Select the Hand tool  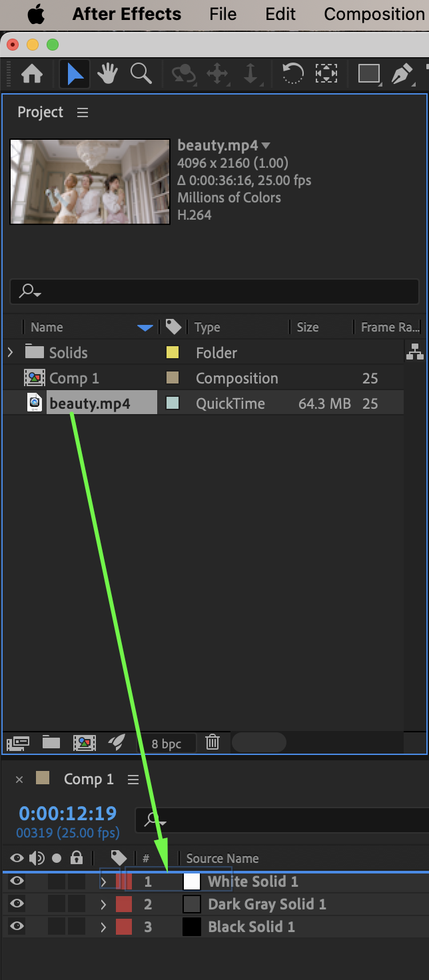coord(107,73)
